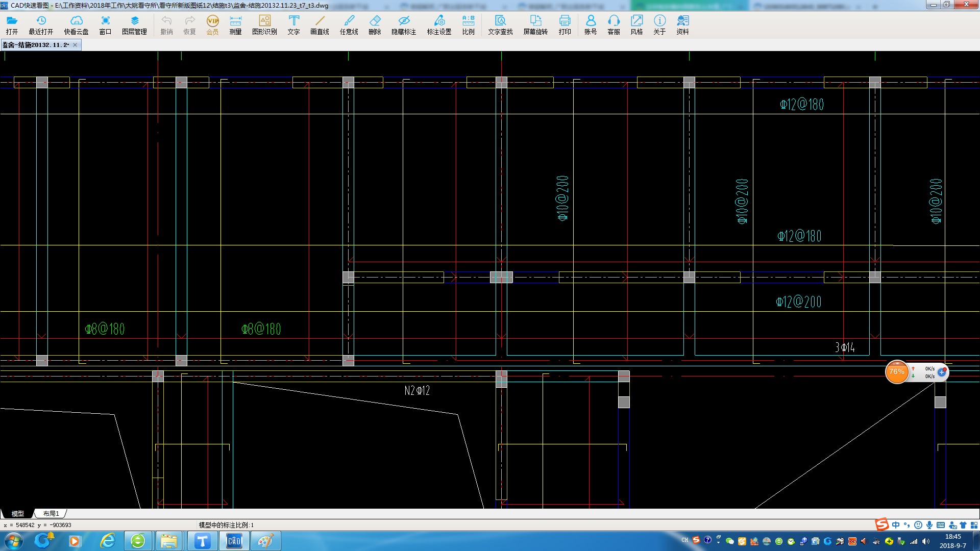The height and width of the screenshot is (551, 980).
Task: Open the 资料 resources page
Action: (682, 24)
